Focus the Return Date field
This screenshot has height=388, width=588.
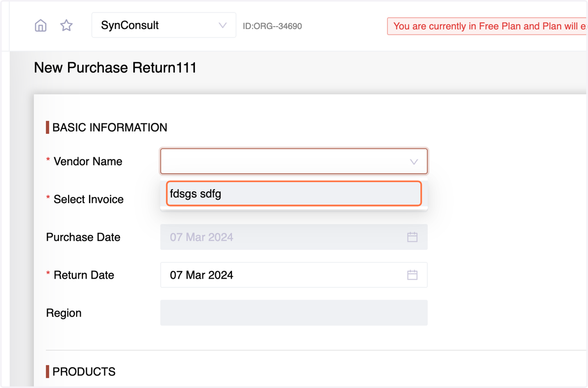click(x=294, y=275)
